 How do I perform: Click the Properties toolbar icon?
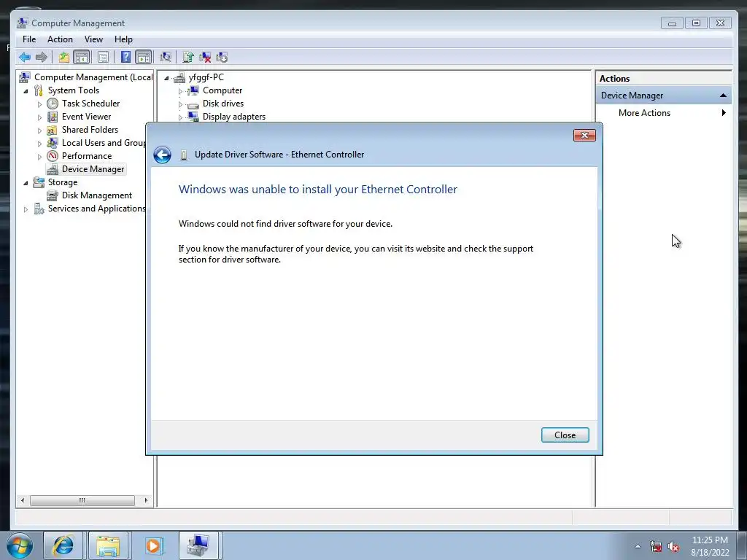pyautogui.click(x=103, y=58)
